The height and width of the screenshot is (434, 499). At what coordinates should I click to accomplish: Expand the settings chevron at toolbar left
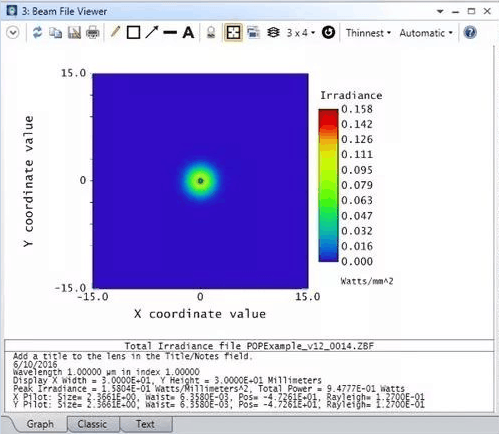click(13, 33)
